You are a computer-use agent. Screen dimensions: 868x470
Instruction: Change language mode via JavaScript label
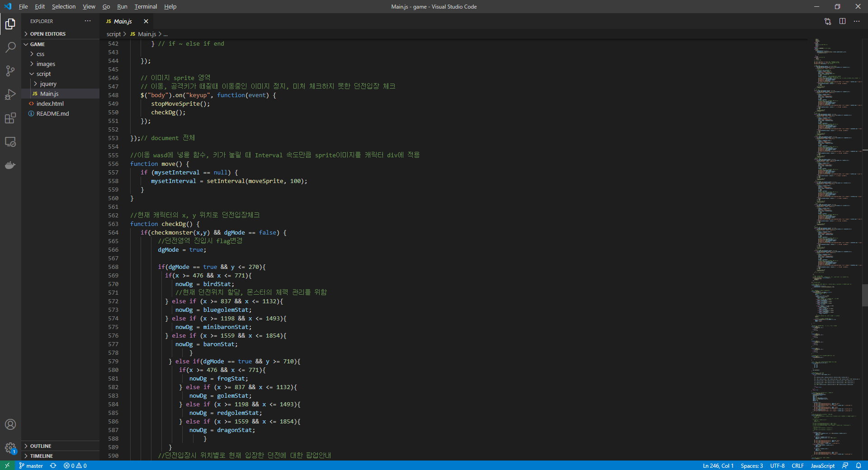click(x=822, y=465)
